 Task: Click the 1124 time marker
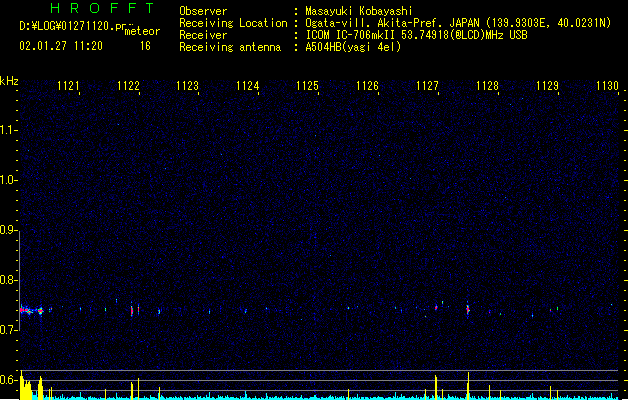coord(248,86)
